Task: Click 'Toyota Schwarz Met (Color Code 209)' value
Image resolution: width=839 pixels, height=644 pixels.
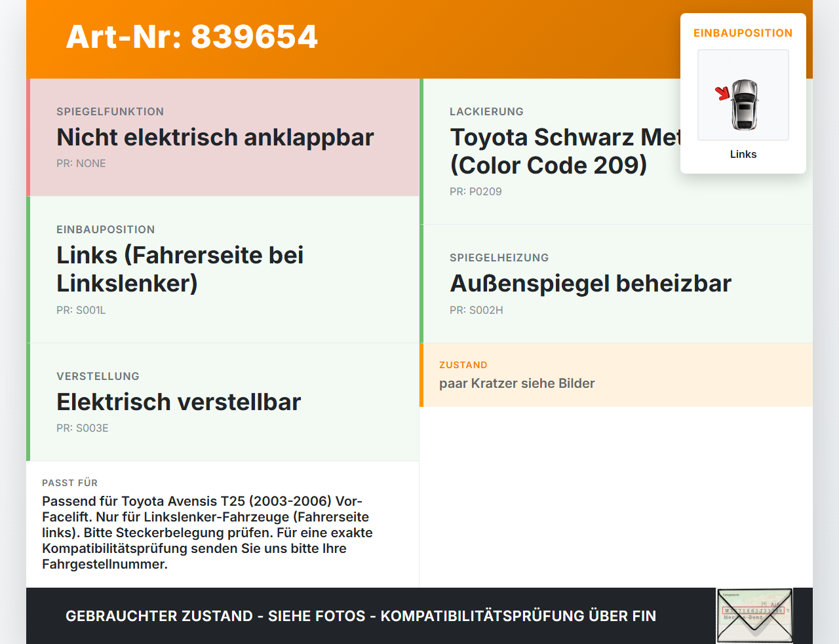Action: point(565,151)
